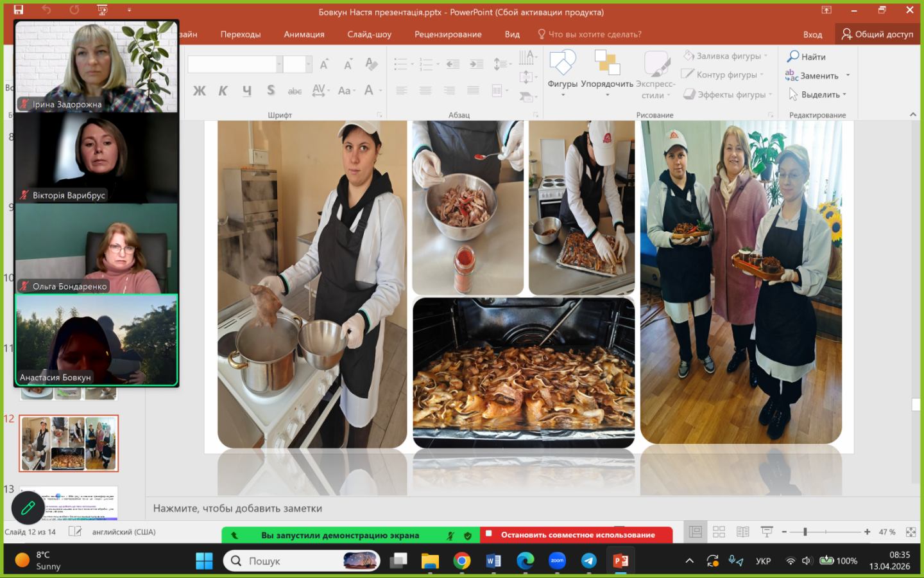Click the zoom slider handle
Viewport: 924px width, 578px height.
tap(805, 532)
